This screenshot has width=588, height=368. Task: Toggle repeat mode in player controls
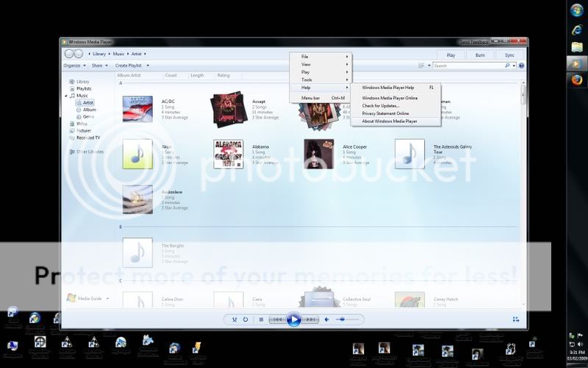[x=245, y=319]
